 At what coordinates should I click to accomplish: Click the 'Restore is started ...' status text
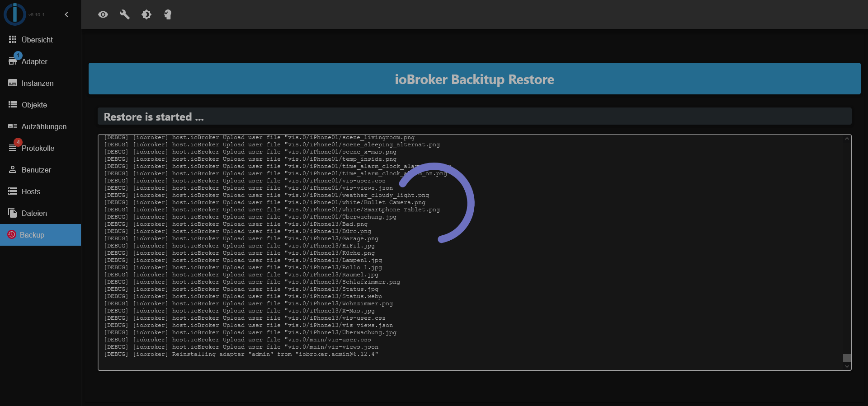pyautogui.click(x=154, y=117)
